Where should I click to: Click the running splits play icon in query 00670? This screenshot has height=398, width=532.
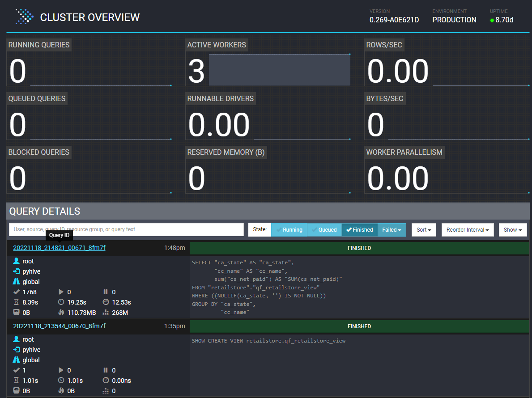[61, 370]
